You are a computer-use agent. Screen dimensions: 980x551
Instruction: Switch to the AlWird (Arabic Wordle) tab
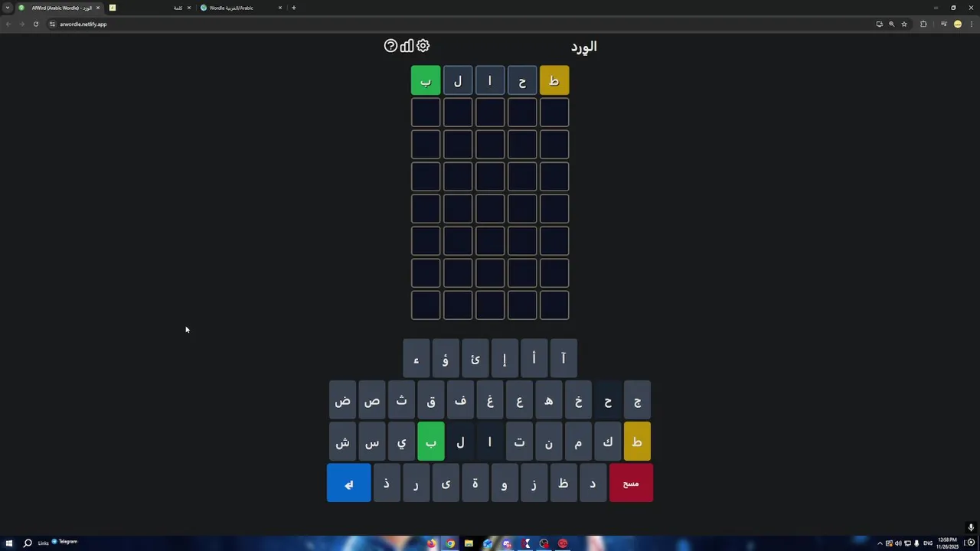(x=61, y=8)
